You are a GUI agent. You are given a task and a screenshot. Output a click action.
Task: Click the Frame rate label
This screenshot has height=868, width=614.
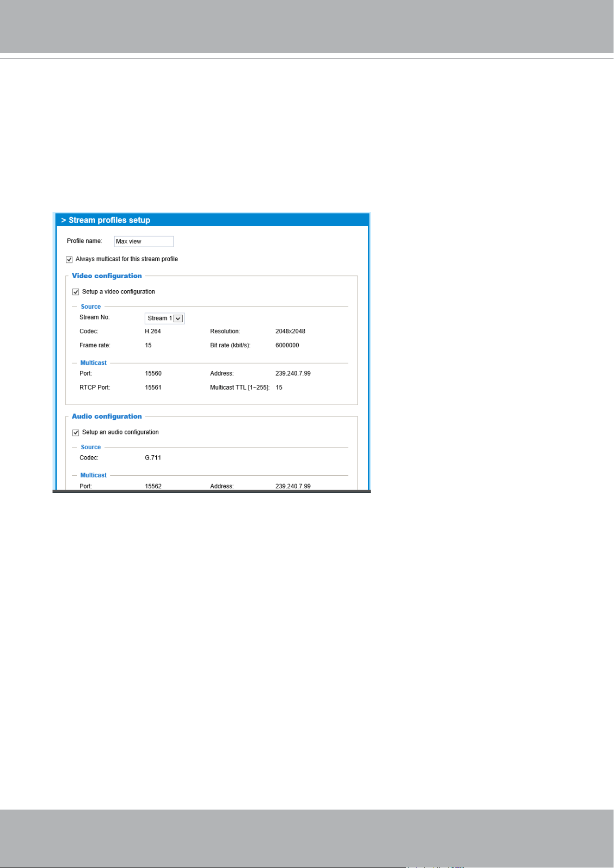pyautogui.click(x=95, y=345)
